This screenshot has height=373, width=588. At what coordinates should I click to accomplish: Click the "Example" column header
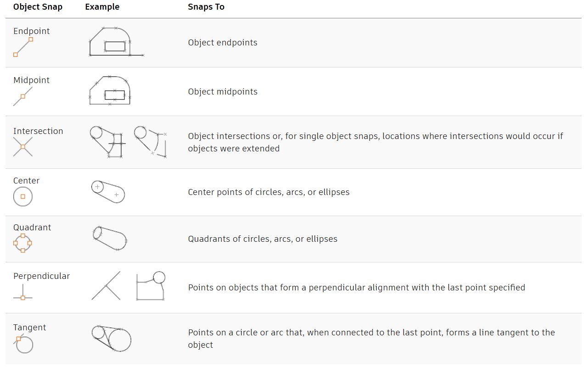[x=102, y=7]
